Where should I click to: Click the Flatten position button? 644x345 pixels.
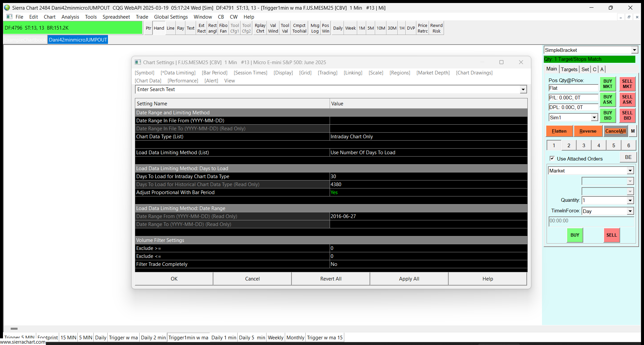tap(559, 131)
